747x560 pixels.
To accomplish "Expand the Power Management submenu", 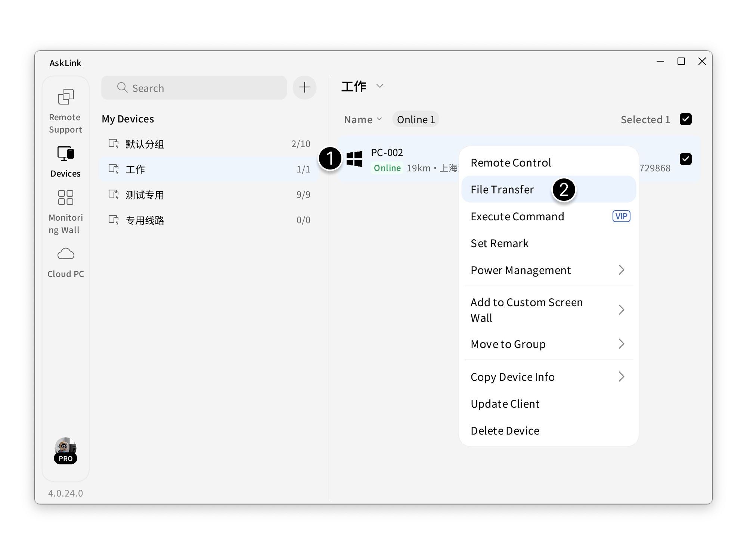I will [548, 270].
